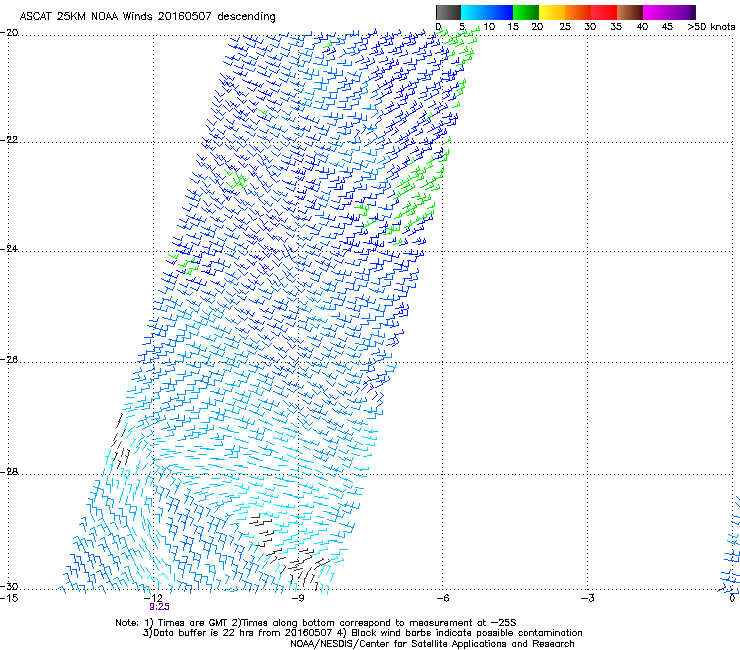The height and width of the screenshot is (650, 740).
Task: Click the -30 latitude axis label
Action: 9,586
